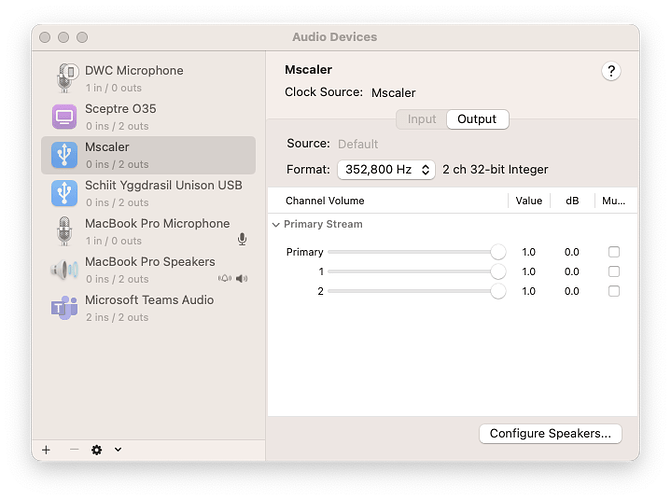Select the Output tab

[477, 119]
